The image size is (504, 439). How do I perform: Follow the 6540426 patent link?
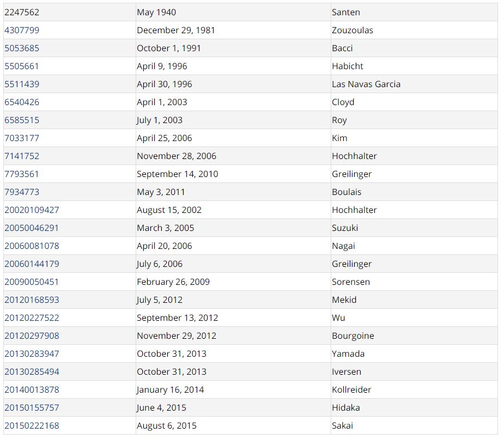22,102
